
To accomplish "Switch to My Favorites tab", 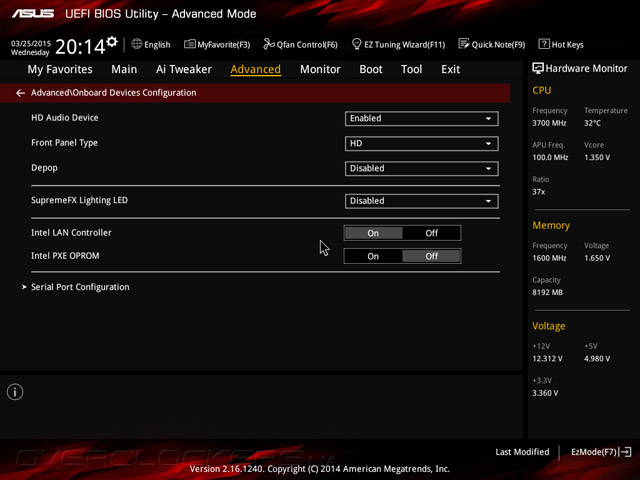I will coord(60,69).
